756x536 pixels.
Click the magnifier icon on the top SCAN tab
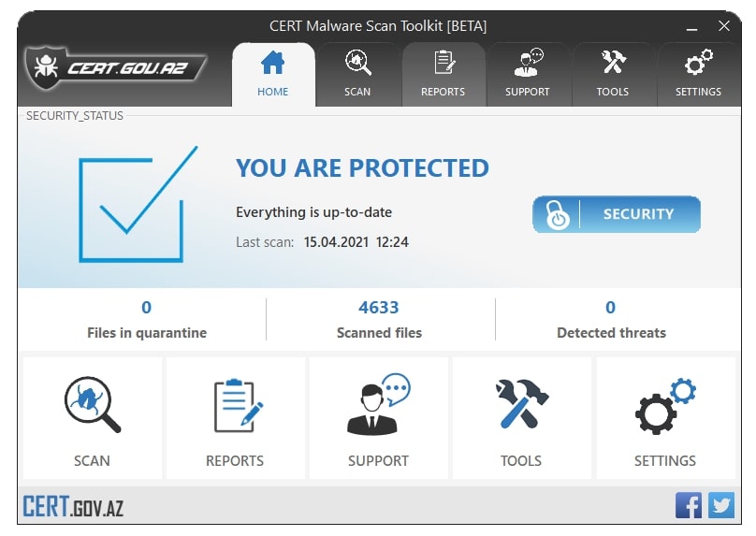click(358, 63)
